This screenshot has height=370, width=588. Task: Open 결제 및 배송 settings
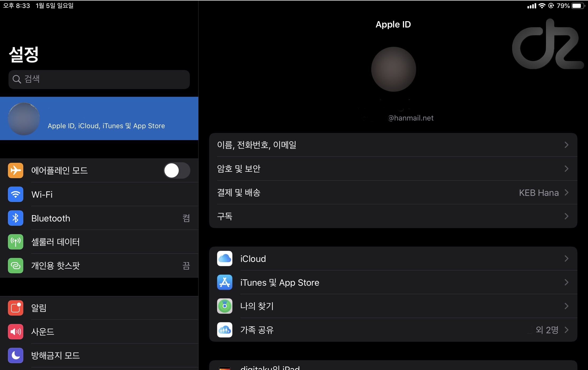pos(393,192)
